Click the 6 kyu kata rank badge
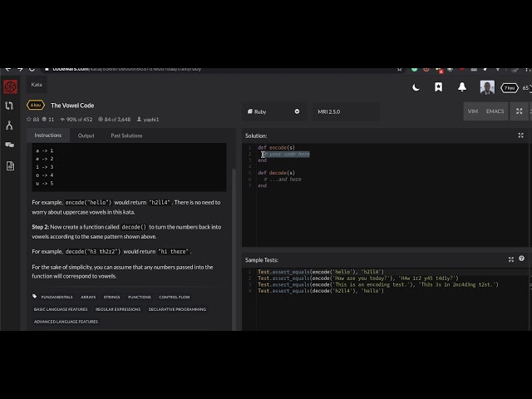 point(36,106)
